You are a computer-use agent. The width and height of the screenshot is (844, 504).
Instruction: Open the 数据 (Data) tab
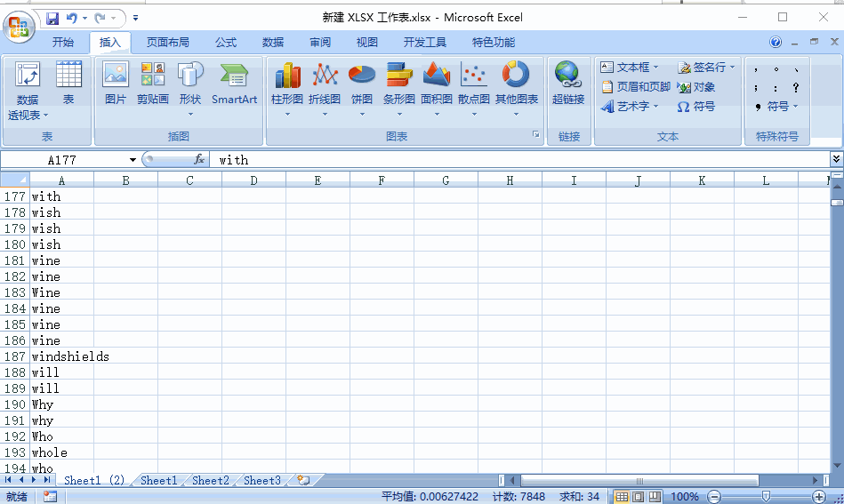(273, 42)
